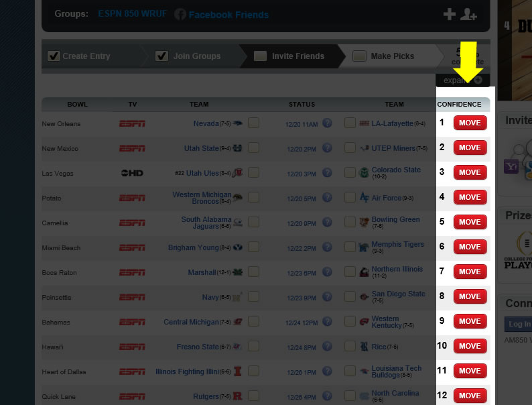
Task: Click Air Force team logo
Action: pyautogui.click(x=364, y=197)
